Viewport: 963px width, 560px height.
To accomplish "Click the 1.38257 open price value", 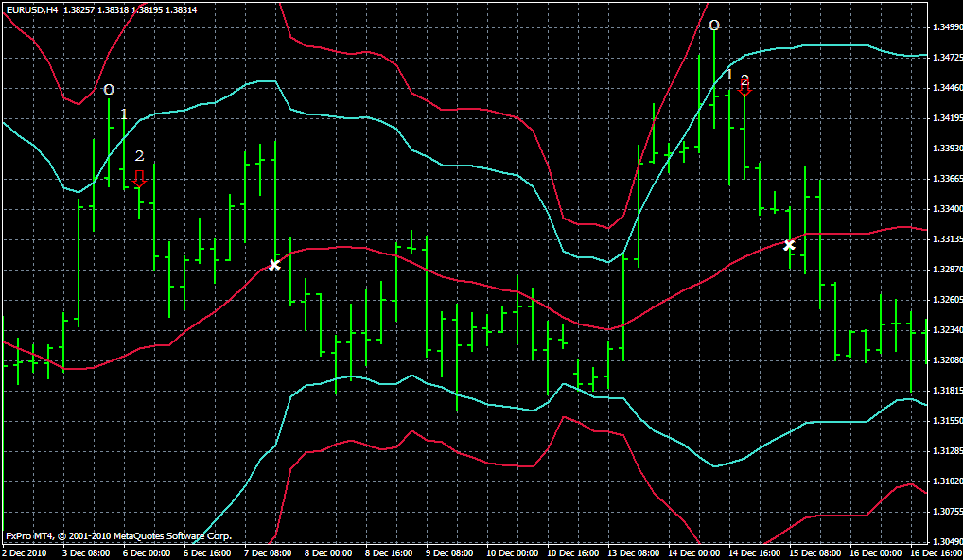I will (x=79, y=9).
